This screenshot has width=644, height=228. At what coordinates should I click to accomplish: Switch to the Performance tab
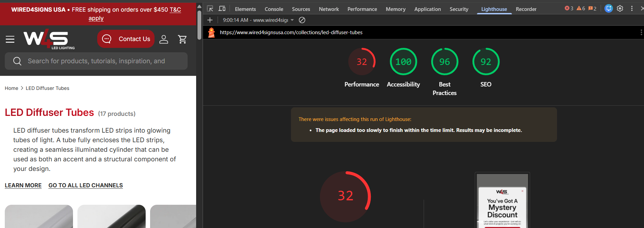click(x=362, y=9)
